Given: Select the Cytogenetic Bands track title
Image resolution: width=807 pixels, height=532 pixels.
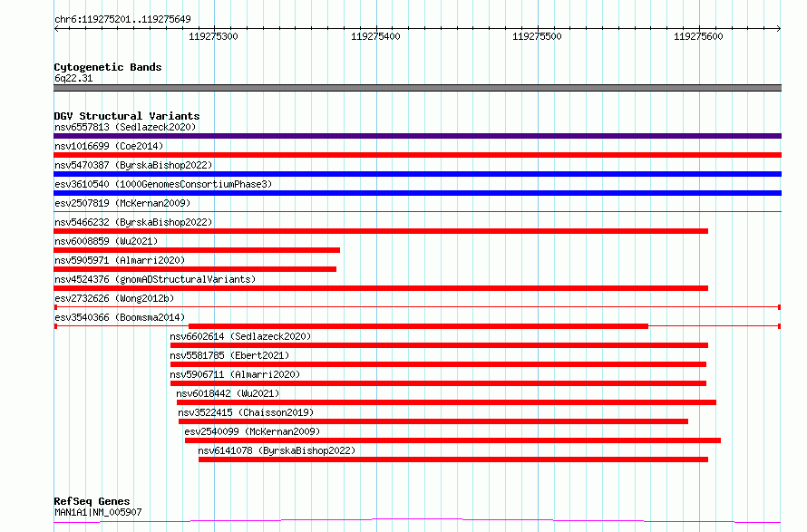Looking at the screenshot, I should coord(108,67).
